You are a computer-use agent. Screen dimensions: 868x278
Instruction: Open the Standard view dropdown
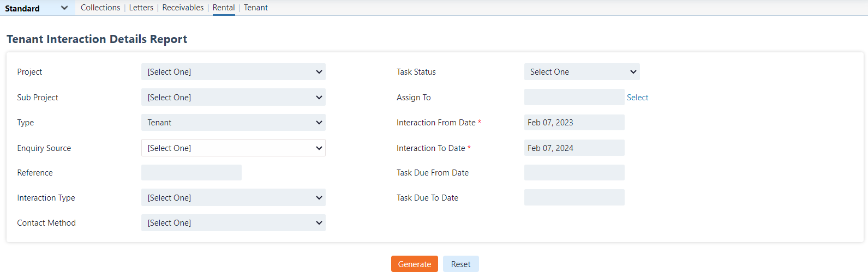click(x=37, y=8)
